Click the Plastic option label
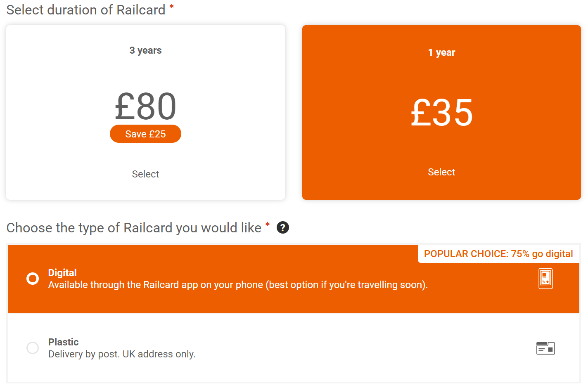Screen dimensions: 588x390 [x=63, y=342]
